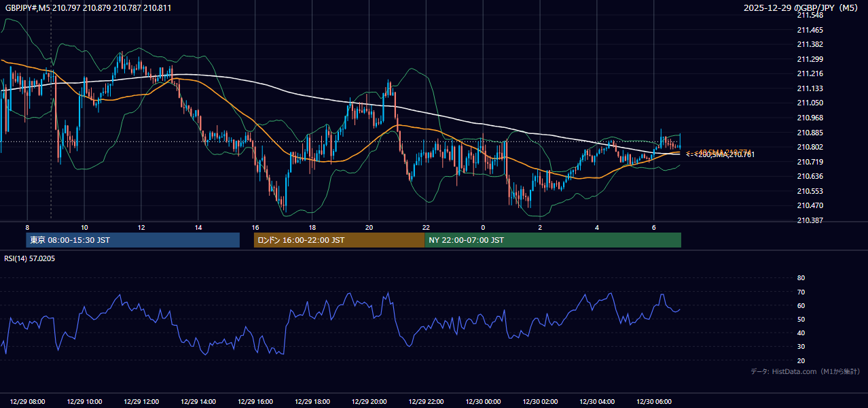Click RSI scale level 70
This screenshot has width=868, height=408.
[801, 292]
